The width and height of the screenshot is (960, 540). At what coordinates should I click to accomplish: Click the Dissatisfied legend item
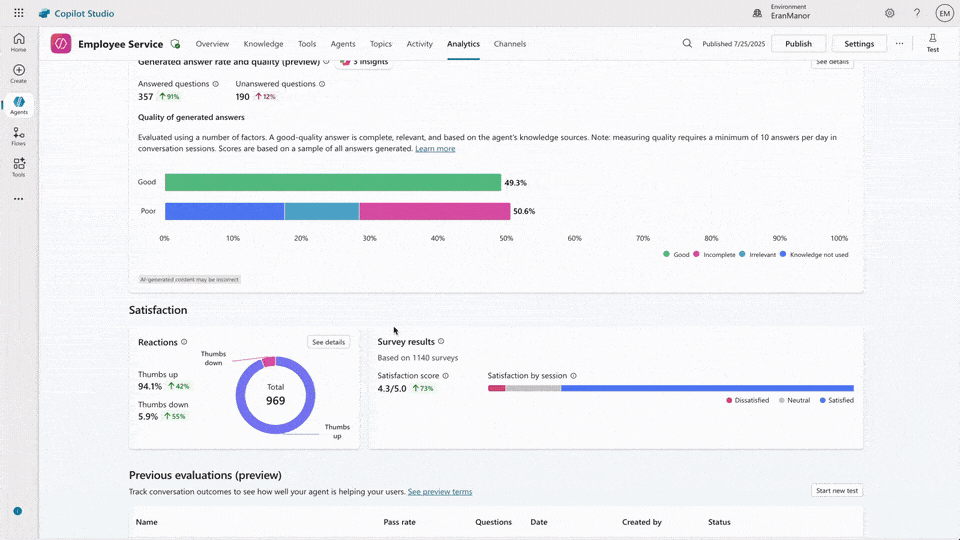747,400
